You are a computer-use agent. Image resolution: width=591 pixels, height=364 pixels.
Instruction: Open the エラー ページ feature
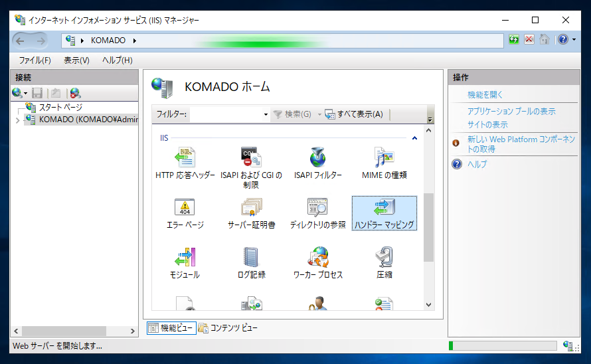[x=185, y=213]
